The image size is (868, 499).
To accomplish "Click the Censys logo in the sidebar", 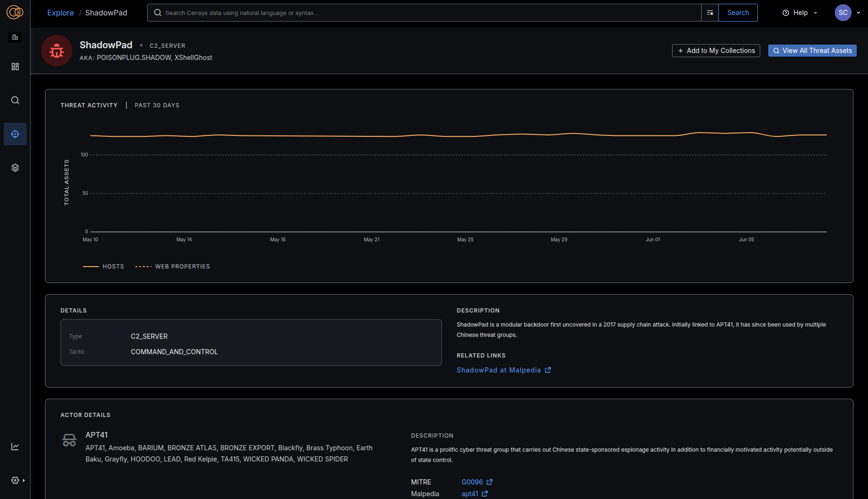I will pos(15,13).
